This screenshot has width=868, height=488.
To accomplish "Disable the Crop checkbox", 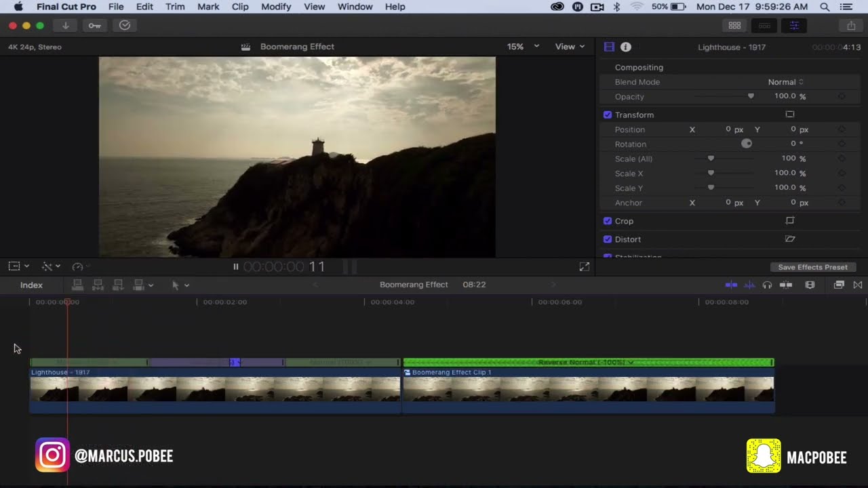I will click(608, 221).
